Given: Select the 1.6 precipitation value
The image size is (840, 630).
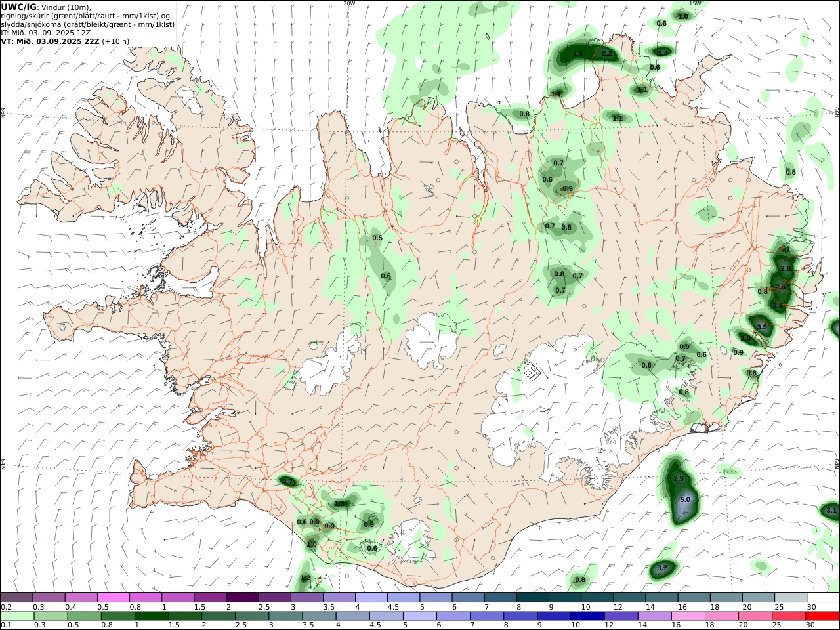Looking at the screenshot, I should [x=577, y=54].
